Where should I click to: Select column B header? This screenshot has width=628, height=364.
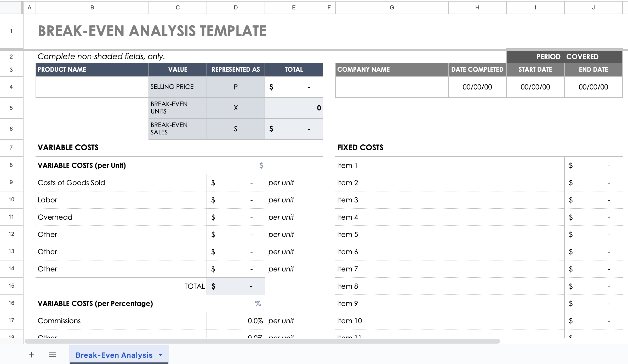point(92,7)
